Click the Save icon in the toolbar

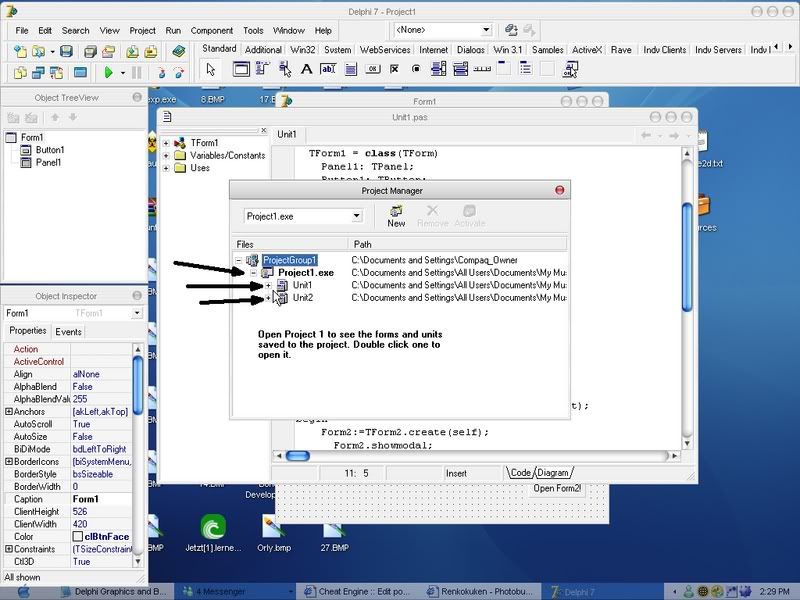pyautogui.click(x=66, y=51)
